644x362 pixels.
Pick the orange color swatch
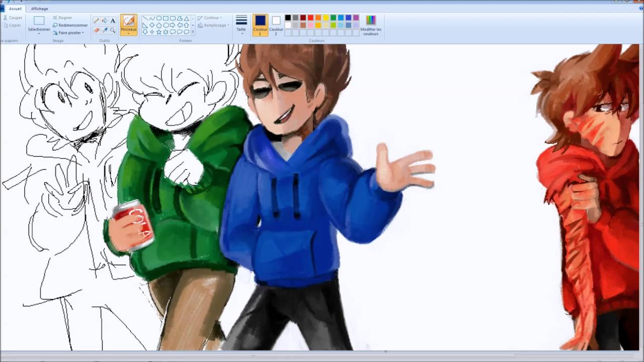click(318, 18)
